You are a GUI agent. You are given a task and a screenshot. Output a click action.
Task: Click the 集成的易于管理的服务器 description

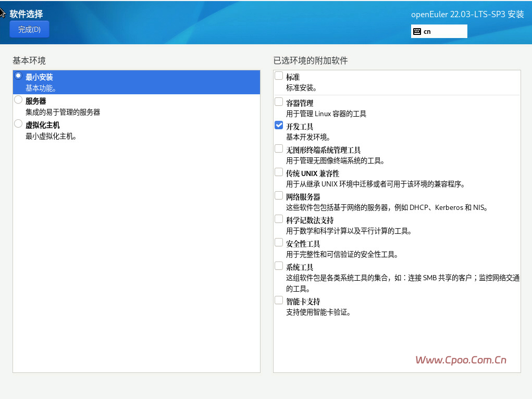pyautogui.click(x=63, y=113)
